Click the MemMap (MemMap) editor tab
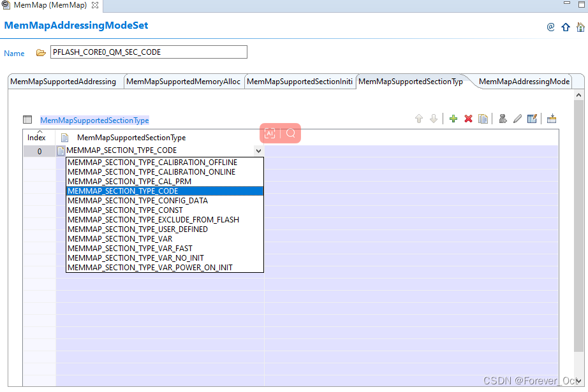This screenshot has height=392, width=588. tap(50, 5)
